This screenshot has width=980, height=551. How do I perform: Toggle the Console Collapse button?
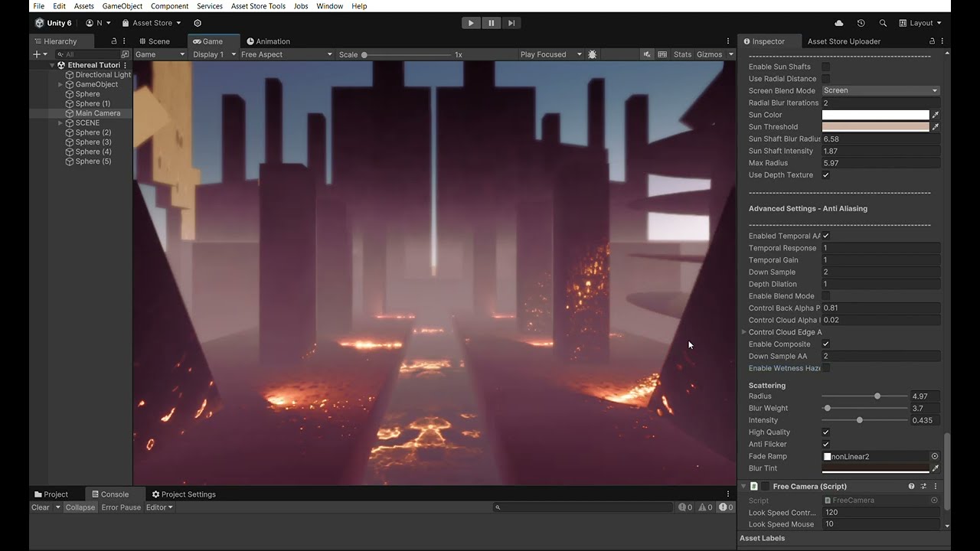(80, 507)
